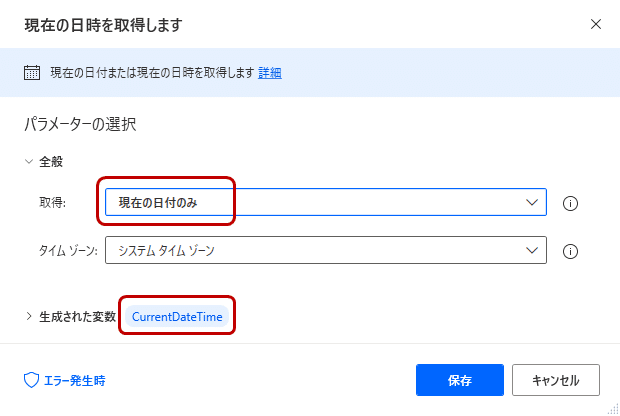Open the 詳細 link
The height and width of the screenshot is (416, 620).
point(270,72)
